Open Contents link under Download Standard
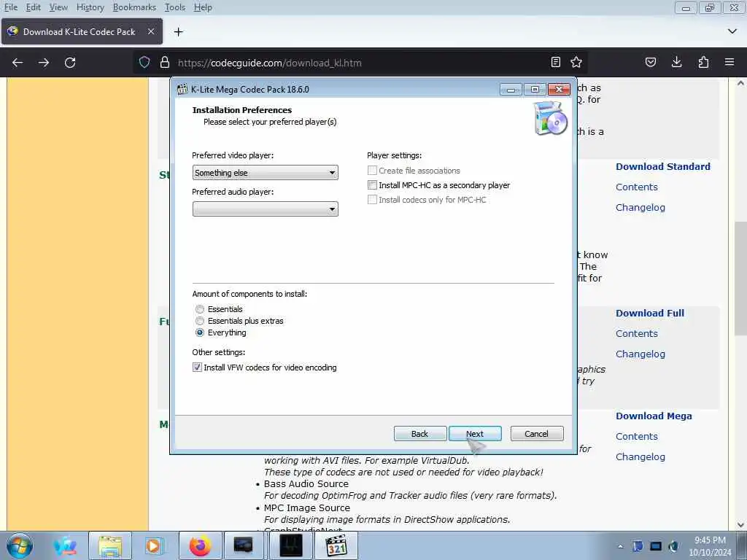 pos(636,187)
